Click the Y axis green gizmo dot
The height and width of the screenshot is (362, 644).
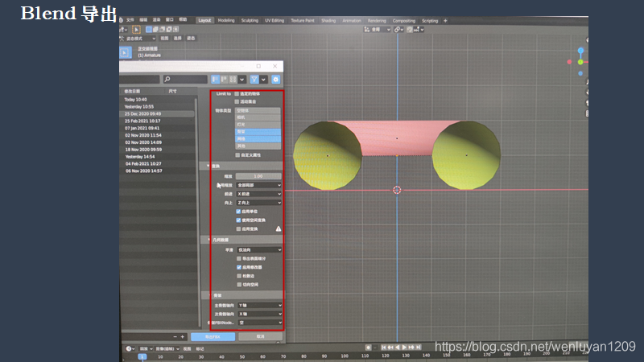tap(580, 62)
